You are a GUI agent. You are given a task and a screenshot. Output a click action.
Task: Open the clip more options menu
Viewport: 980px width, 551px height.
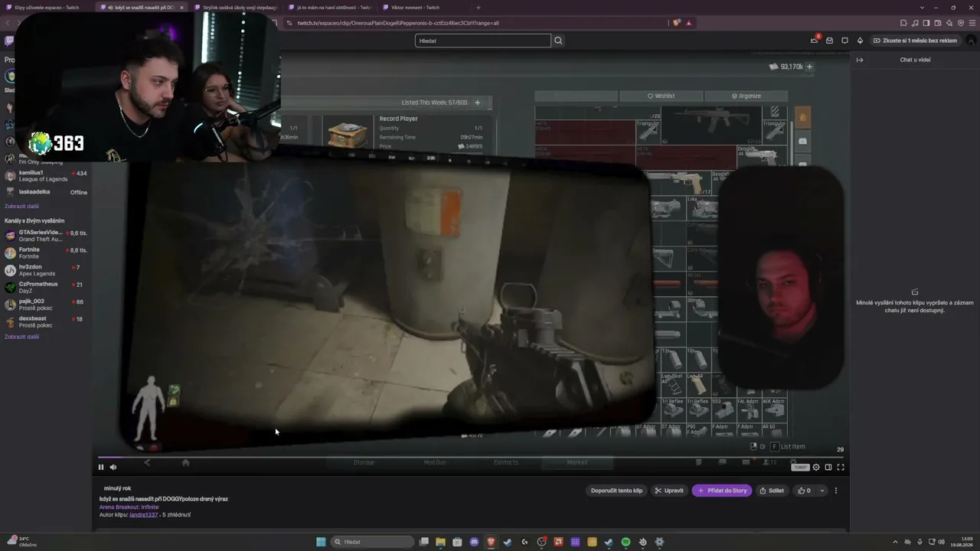click(x=836, y=491)
